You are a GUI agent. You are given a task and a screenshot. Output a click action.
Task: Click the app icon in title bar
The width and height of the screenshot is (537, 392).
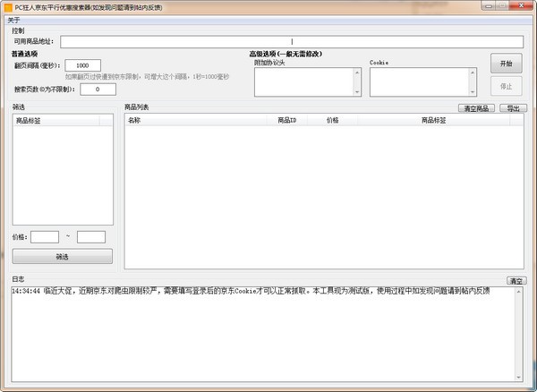coord(7,6)
